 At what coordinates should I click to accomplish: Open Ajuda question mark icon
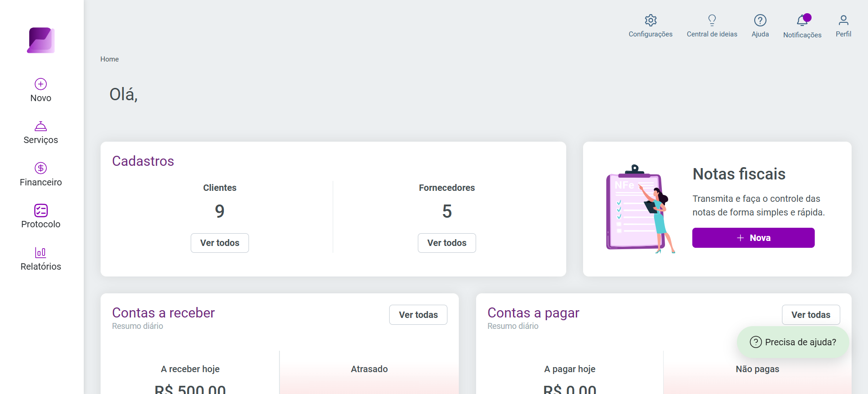pos(760,20)
